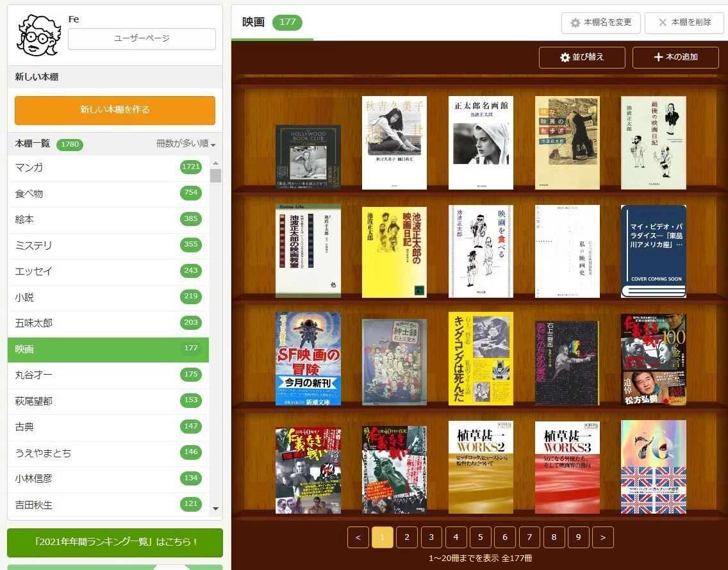Go to page 9

pos(579,537)
